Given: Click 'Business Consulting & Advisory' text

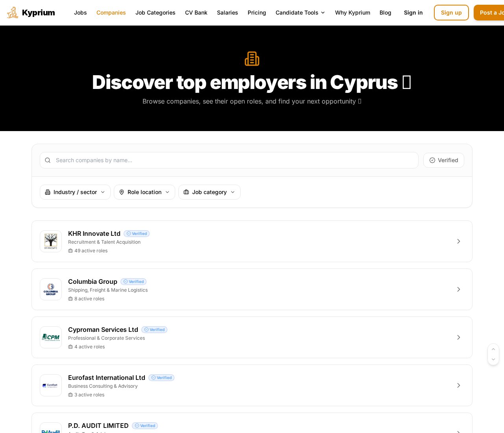Looking at the screenshot, I should (x=103, y=386).
